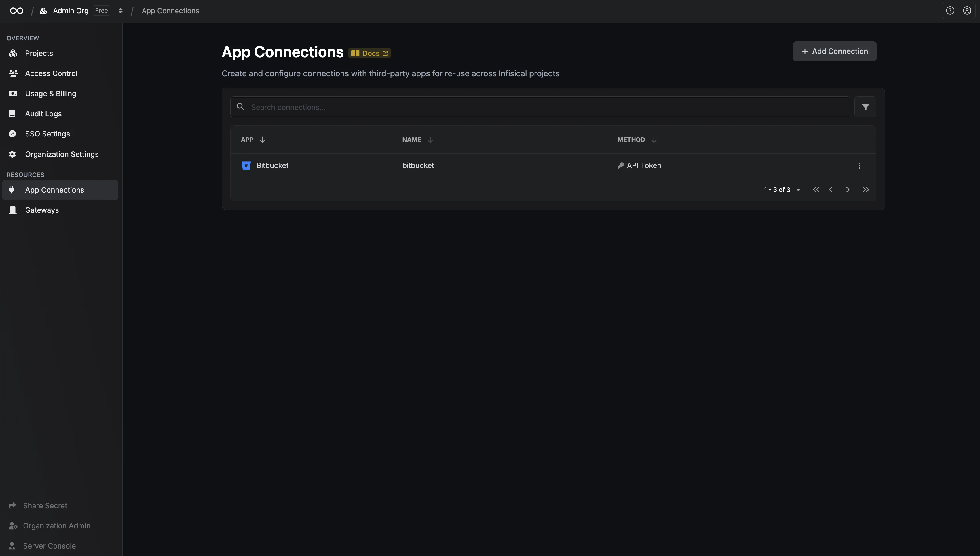Click the App Connections plug icon
980x556 pixels.
tap(12, 189)
